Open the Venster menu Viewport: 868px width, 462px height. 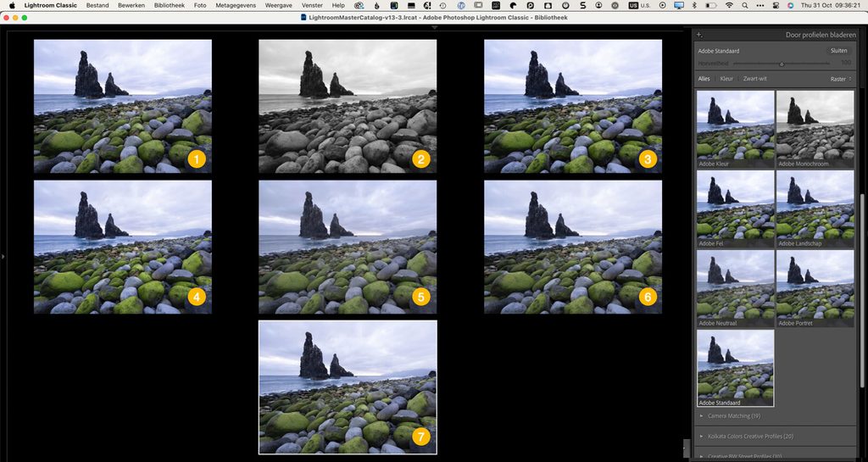pyautogui.click(x=312, y=5)
